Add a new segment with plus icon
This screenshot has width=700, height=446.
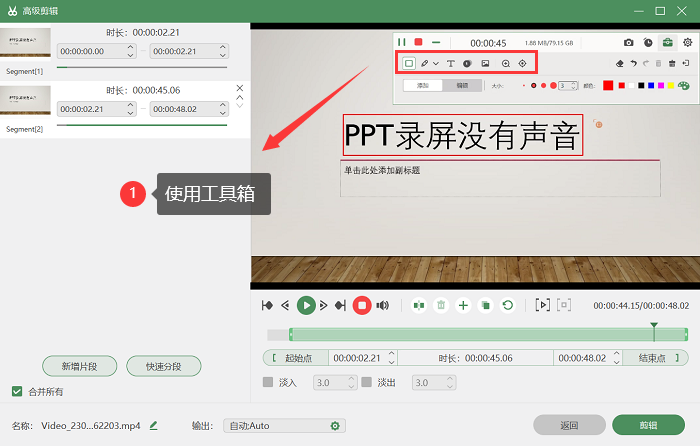point(463,305)
